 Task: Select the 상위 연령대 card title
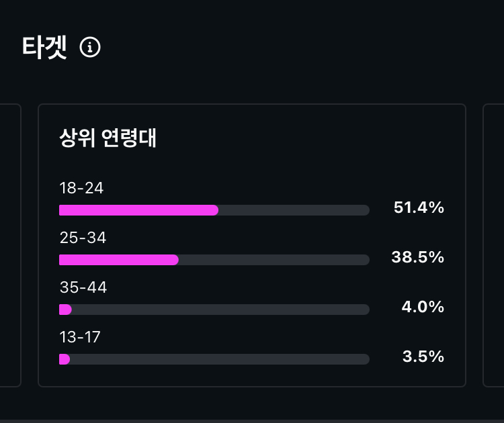click(108, 138)
